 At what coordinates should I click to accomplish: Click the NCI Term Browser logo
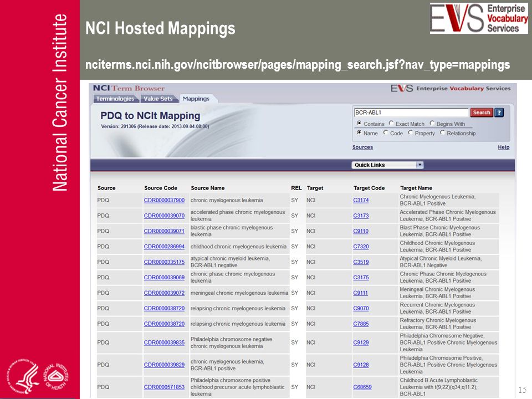pyautogui.click(x=129, y=88)
